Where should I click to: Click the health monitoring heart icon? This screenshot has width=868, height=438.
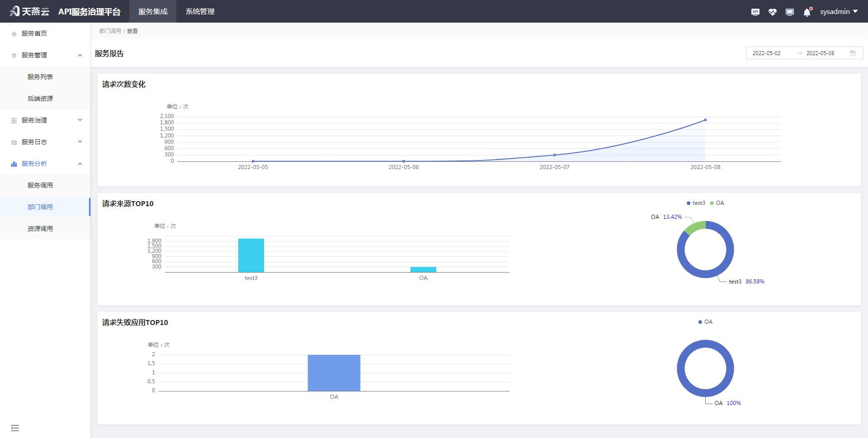pyautogui.click(x=772, y=11)
